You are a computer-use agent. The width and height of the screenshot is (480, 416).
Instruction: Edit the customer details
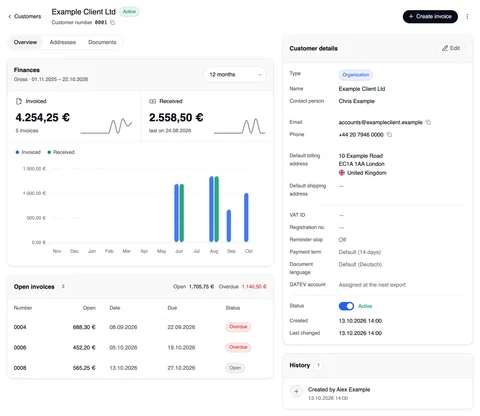pyautogui.click(x=451, y=48)
